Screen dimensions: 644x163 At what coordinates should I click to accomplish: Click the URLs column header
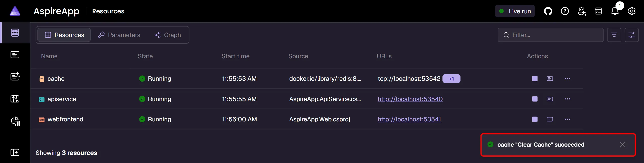[x=384, y=56]
